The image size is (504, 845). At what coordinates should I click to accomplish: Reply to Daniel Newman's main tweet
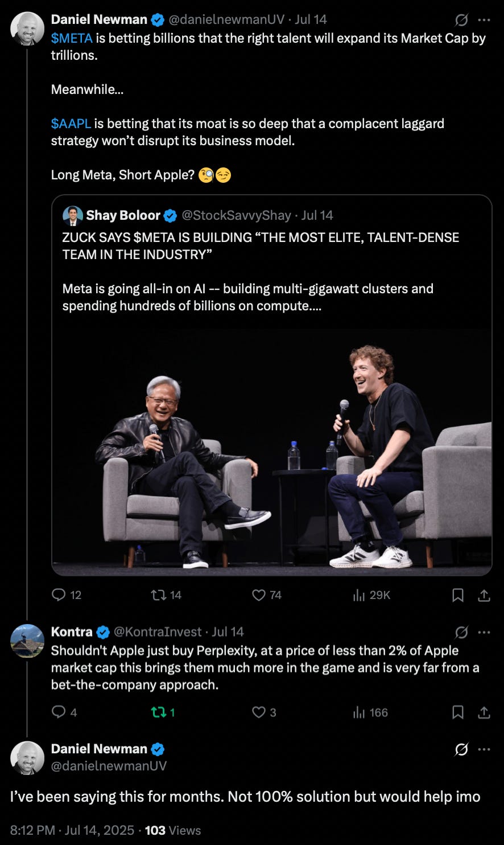59,595
